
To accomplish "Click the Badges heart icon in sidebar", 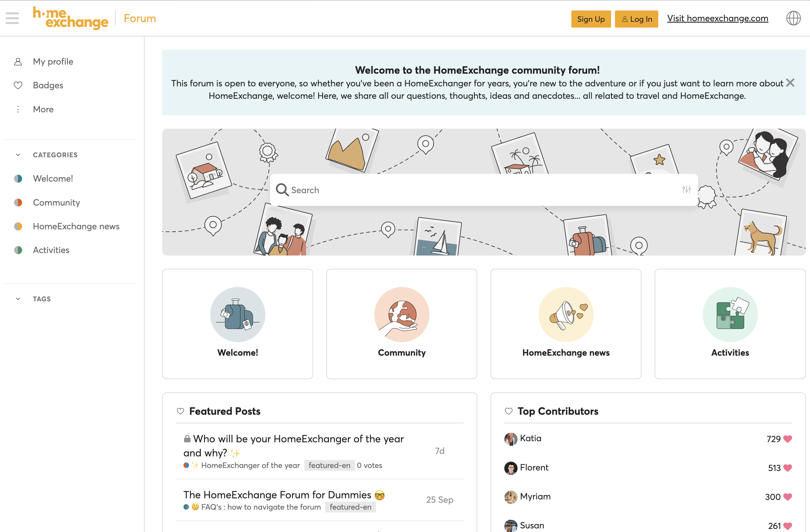I will point(18,85).
